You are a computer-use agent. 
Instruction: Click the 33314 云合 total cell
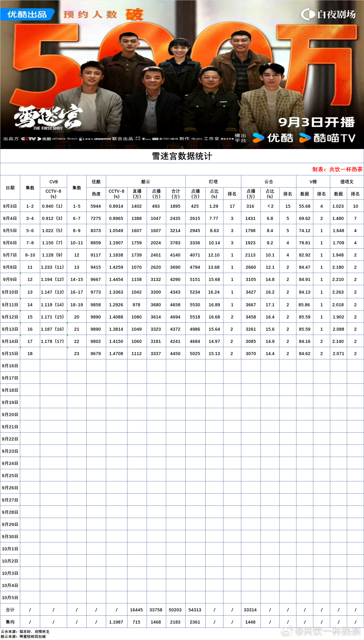pyautogui.click(x=251, y=610)
